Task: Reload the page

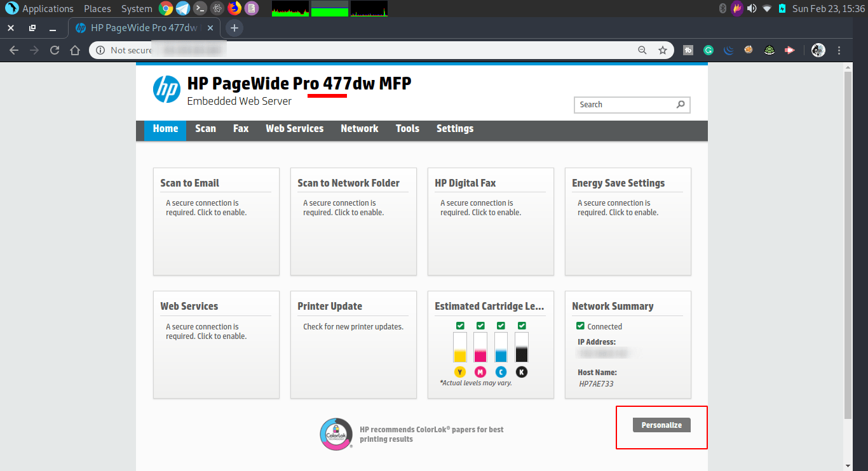Action: click(55, 50)
